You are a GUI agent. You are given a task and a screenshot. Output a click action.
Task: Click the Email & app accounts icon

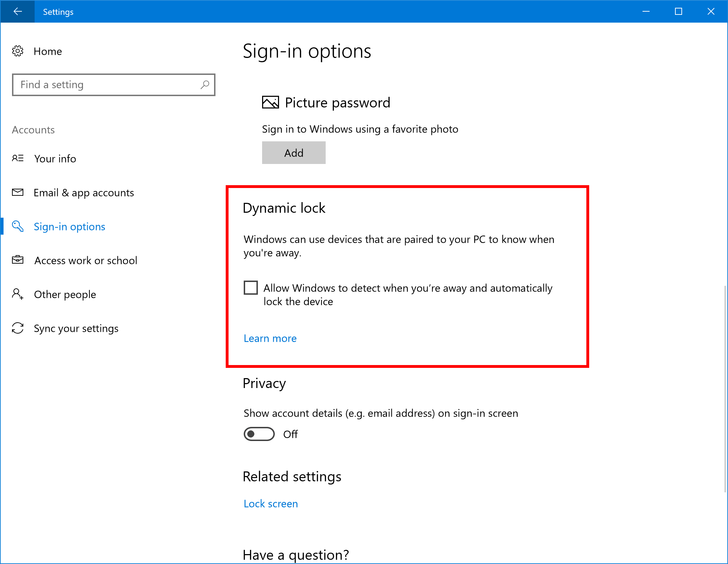(18, 192)
